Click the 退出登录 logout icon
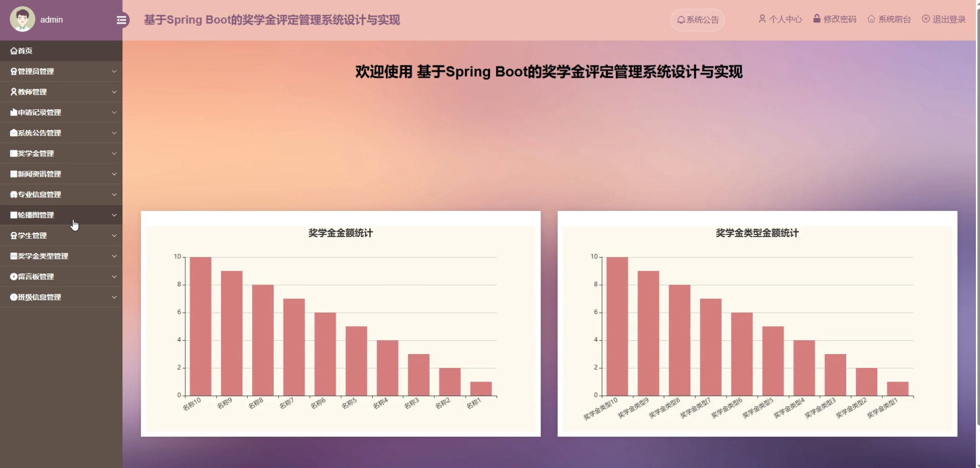Viewport: 980px width, 468px height. tap(925, 19)
